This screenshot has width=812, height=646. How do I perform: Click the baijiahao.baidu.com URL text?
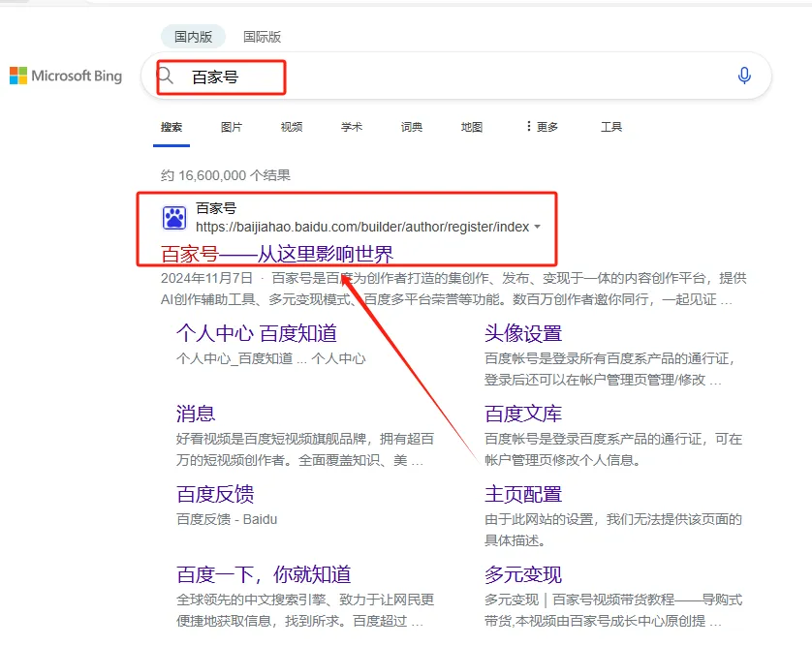pyautogui.click(x=362, y=227)
